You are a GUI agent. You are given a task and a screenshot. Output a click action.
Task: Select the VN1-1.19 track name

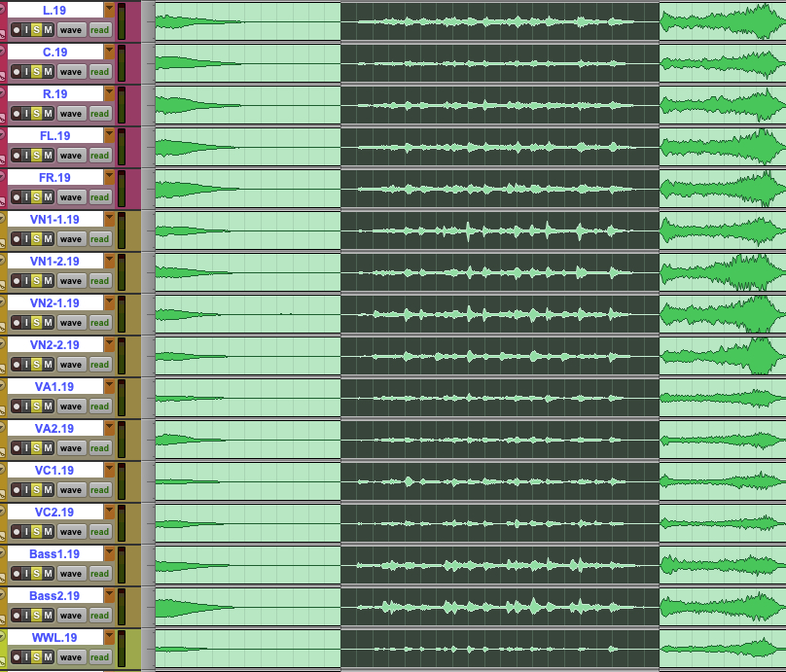pos(54,220)
